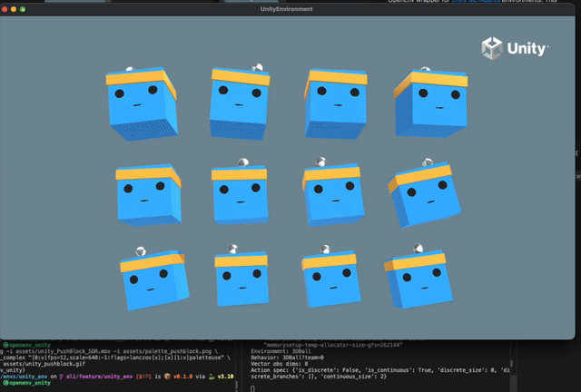Select the leftmost cube agent in the bottom row
This screenshot has width=581, height=392.
point(153,279)
